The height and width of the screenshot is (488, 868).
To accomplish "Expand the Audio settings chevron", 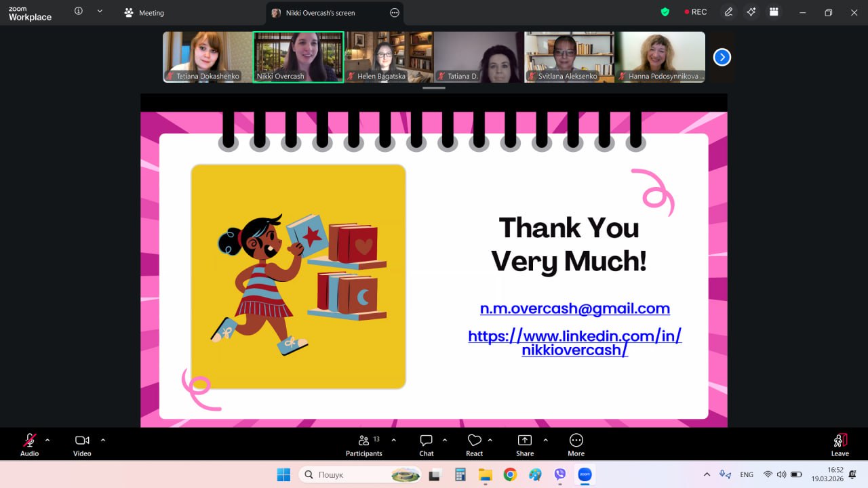I will pyautogui.click(x=47, y=440).
